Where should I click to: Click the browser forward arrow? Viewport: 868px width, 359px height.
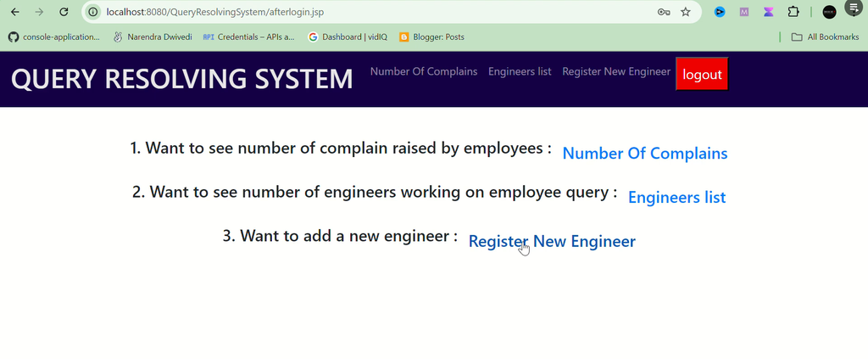39,12
